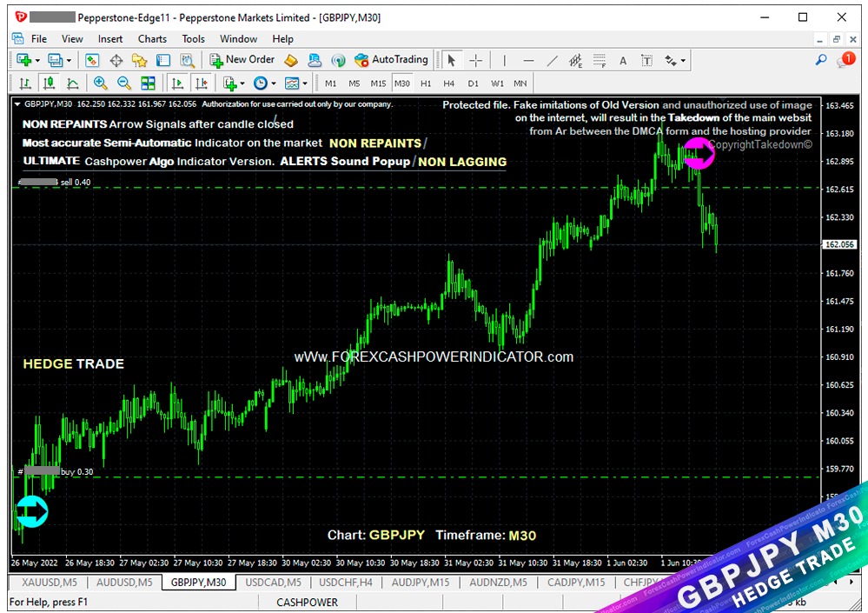868x613 pixels.
Task: Switch chart to Line Chart mode
Action: pos(72,83)
